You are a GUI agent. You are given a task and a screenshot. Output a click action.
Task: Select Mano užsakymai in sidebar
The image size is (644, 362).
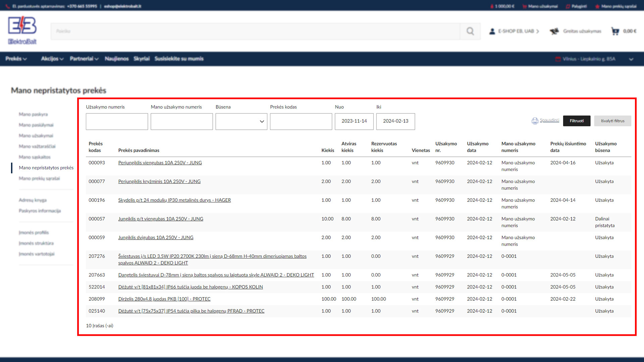pyautogui.click(x=36, y=136)
